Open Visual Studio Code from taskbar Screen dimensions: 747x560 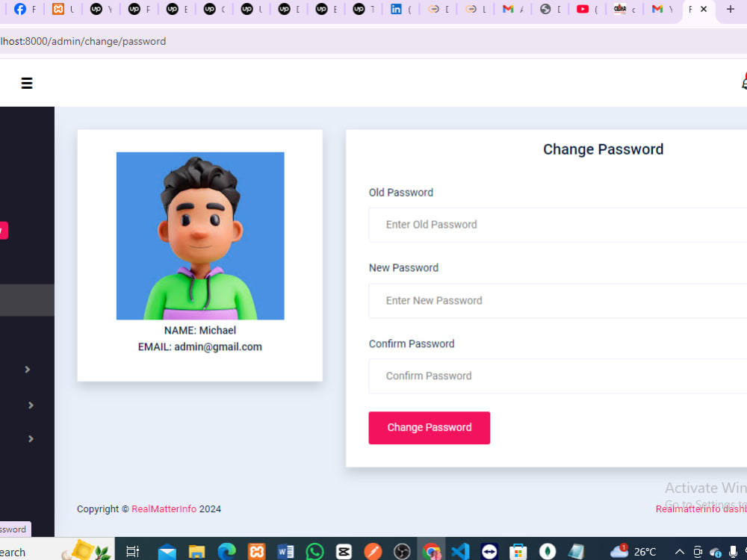460,552
